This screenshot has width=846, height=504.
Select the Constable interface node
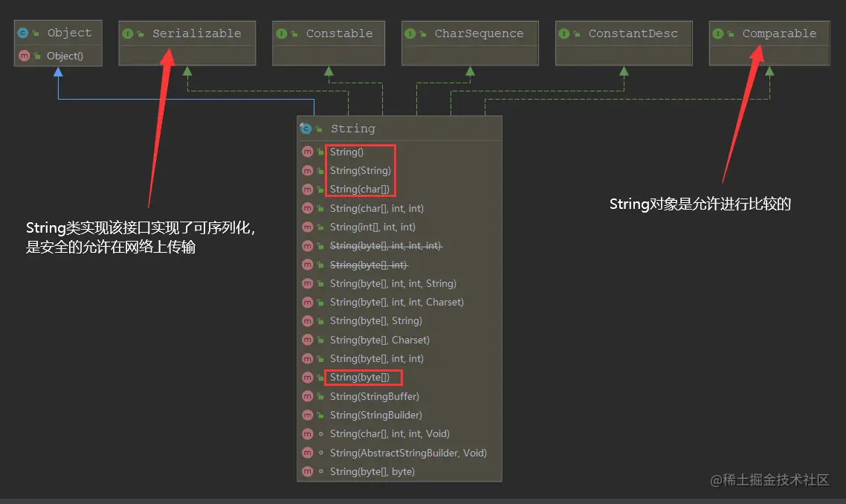point(329,43)
